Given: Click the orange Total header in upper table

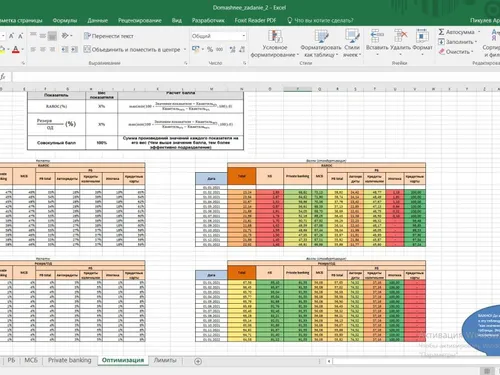Looking at the screenshot, I should coord(242,176).
